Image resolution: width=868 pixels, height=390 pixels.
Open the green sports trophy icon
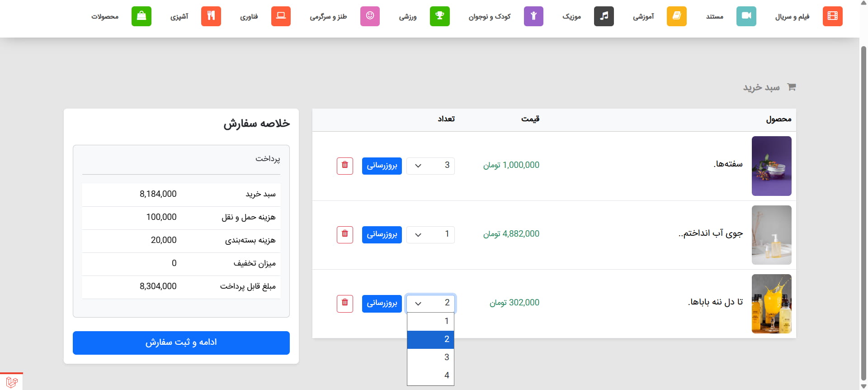tap(439, 16)
